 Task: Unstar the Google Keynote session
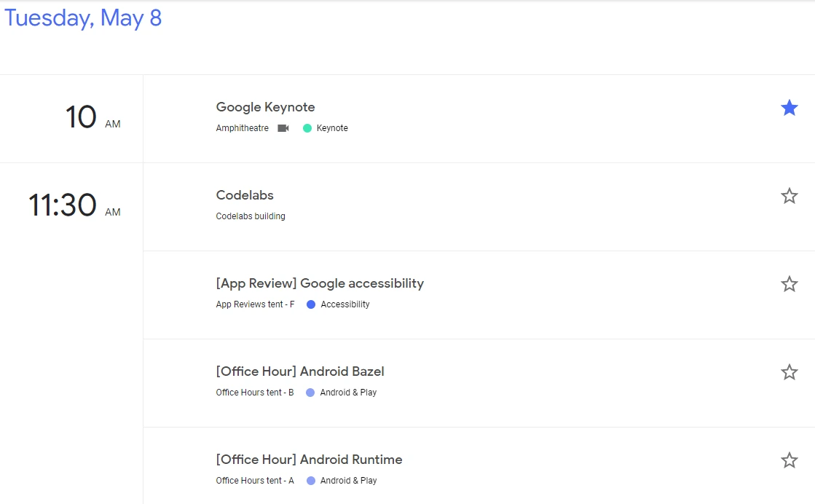[789, 108]
